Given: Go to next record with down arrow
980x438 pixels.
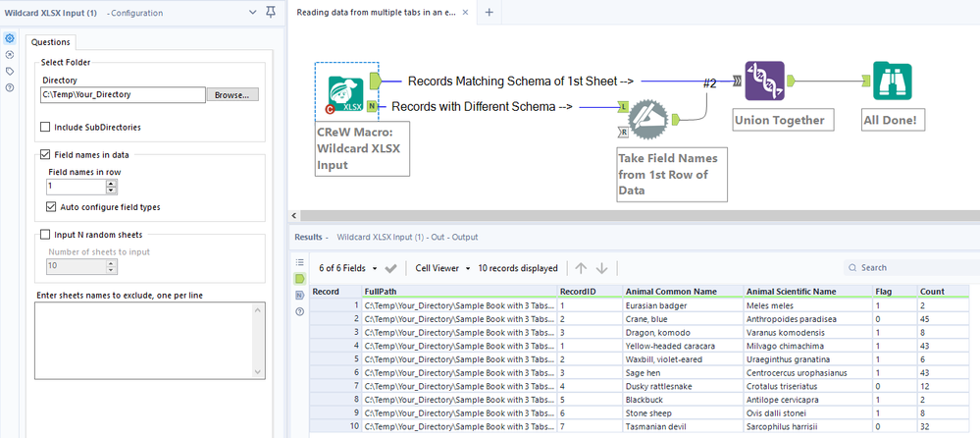Looking at the screenshot, I should click(x=602, y=268).
